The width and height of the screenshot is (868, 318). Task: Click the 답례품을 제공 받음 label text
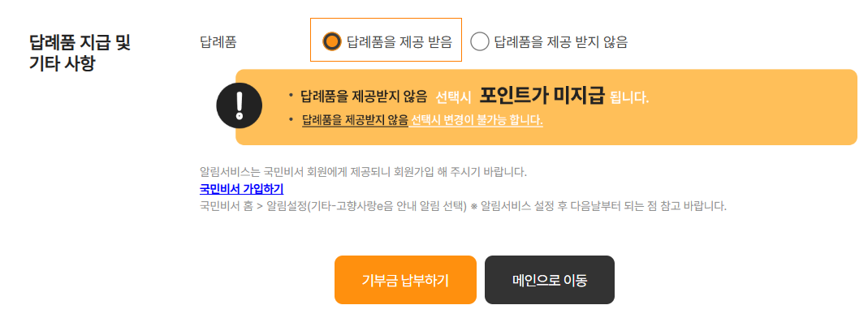[399, 42]
